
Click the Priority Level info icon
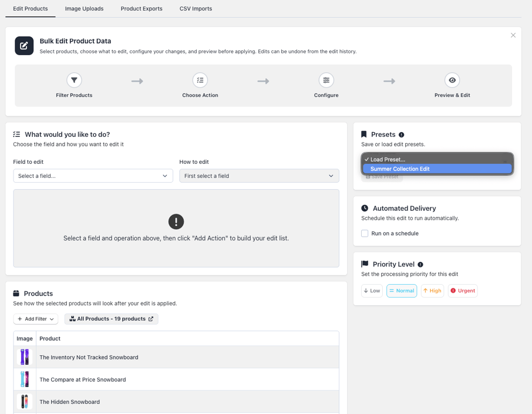coord(420,265)
